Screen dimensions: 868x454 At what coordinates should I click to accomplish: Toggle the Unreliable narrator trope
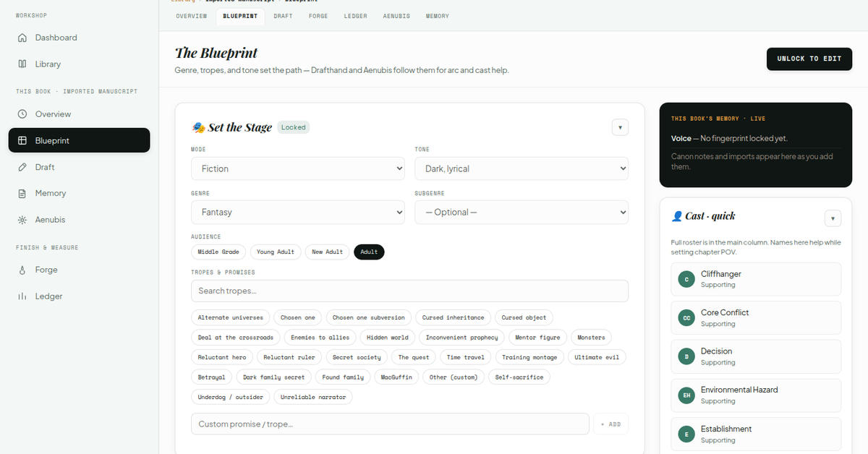(312, 397)
